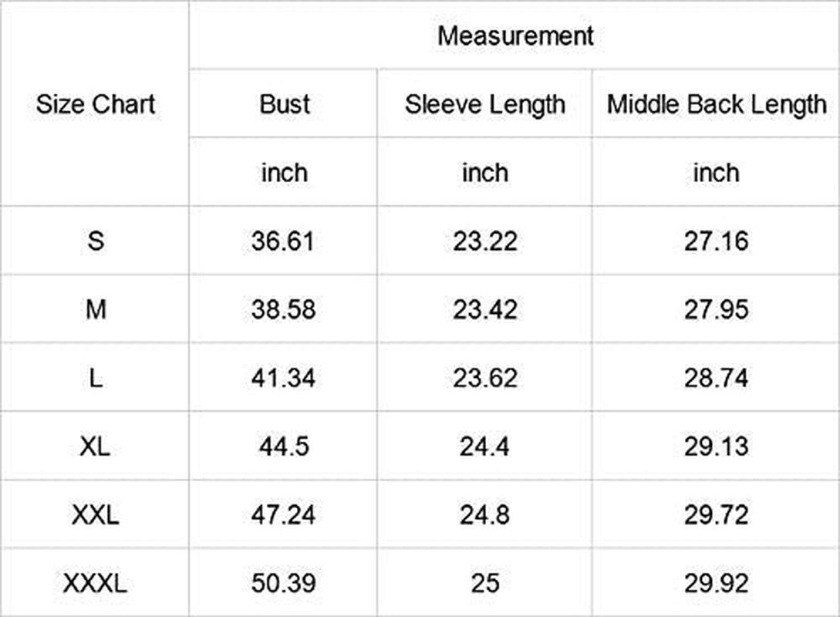This screenshot has width=840, height=617.
Task: Click middle back length 29.13
Action: point(716,447)
